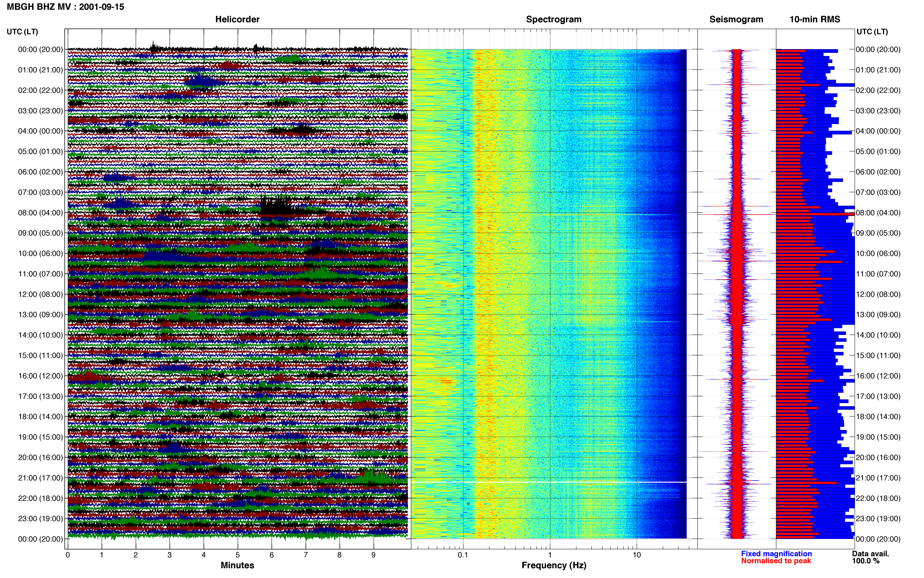Screen dimensions: 924x578
Task: Click the Helicorder 'Minutes' axis label
Action: coord(237,565)
